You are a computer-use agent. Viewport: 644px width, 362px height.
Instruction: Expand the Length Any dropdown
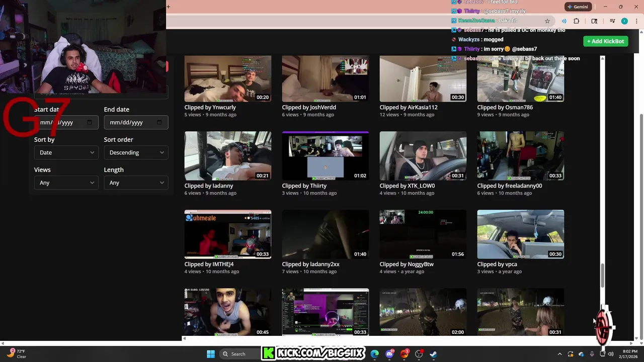point(136,183)
